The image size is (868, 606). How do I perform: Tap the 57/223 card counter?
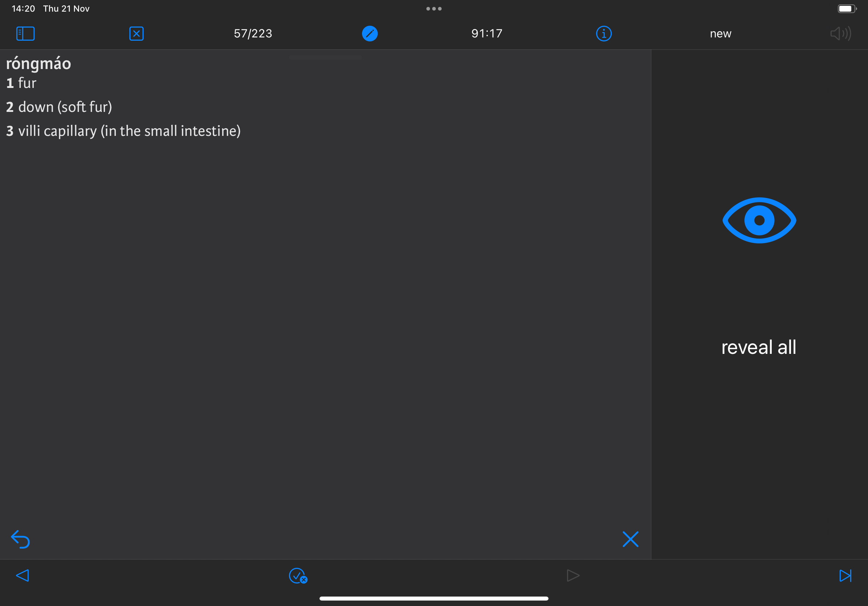(x=253, y=34)
